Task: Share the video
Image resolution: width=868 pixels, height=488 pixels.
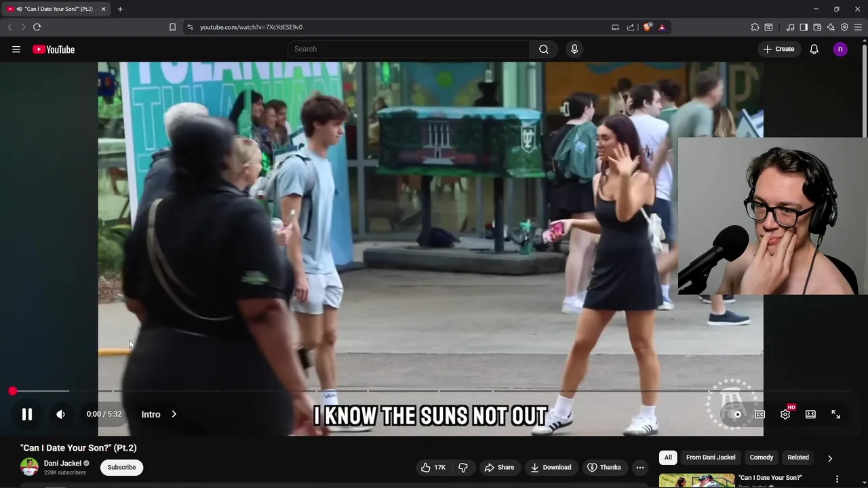Action: click(499, 467)
